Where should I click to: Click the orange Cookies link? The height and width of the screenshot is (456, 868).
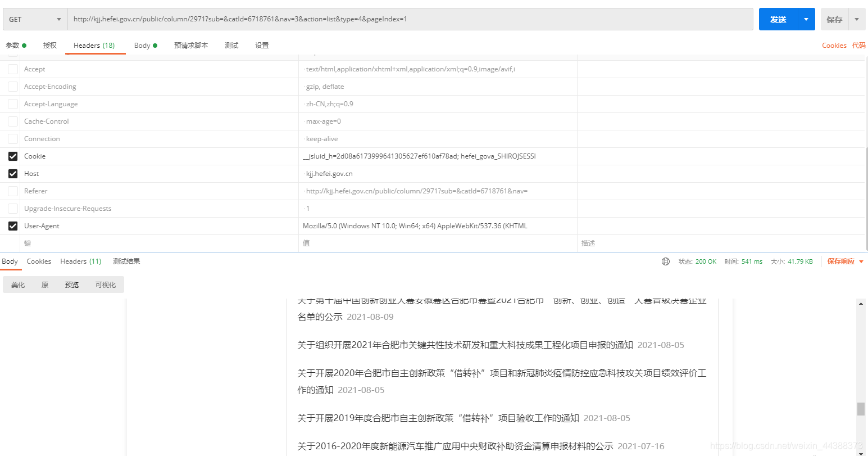(x=834, y=46)
